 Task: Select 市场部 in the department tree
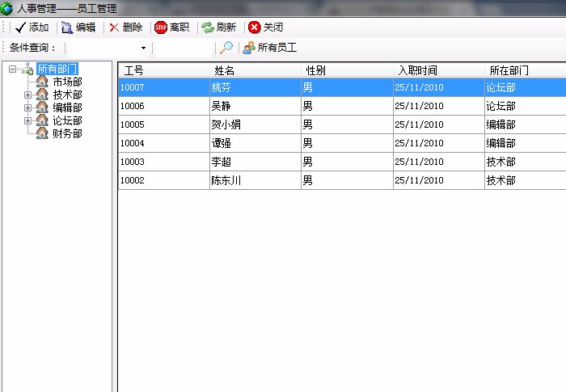coord(67,82)
